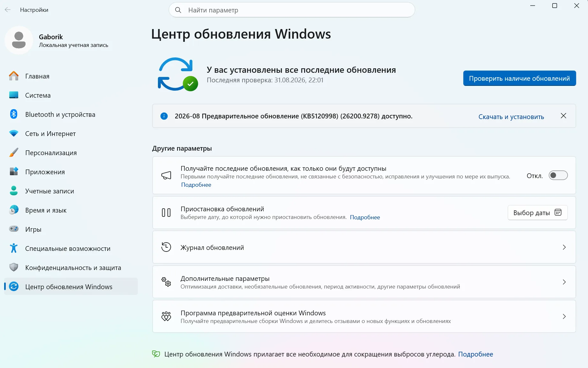588x368 pixels.
Task: Toggle the latest updates switch on
Action: [x=558, y=175]
